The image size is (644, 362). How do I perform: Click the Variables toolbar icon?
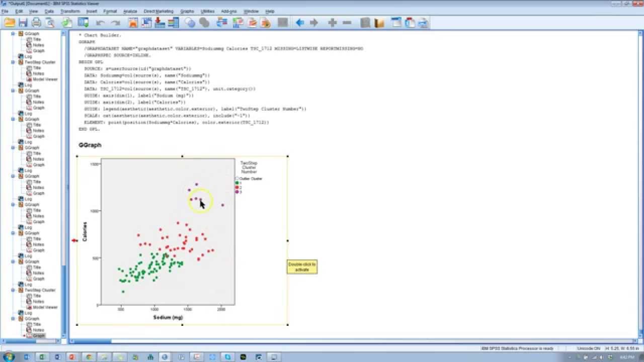[174, 23]
